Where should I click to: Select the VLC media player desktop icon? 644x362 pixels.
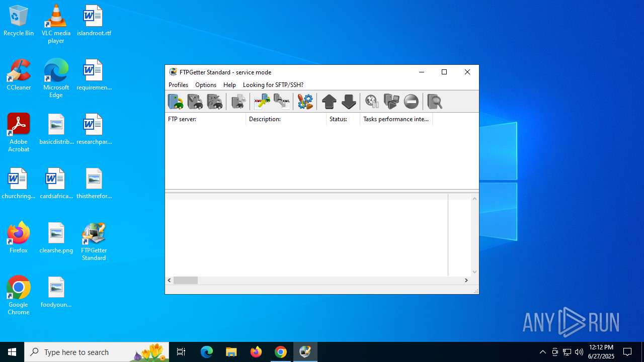tap(56, 24)
